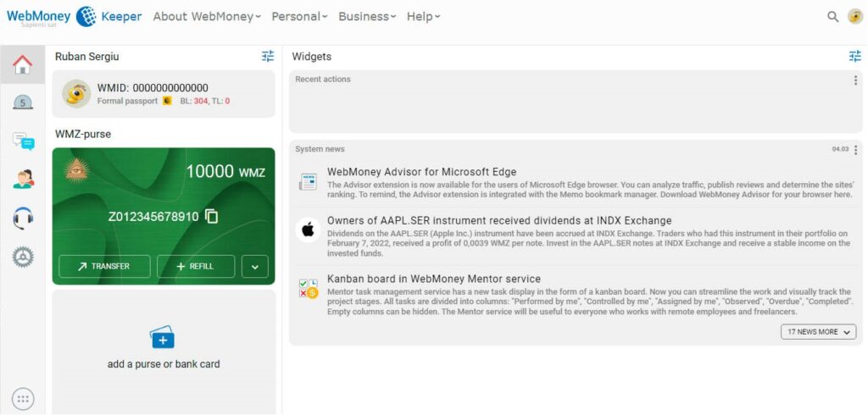Open the settings gear icon in the sidebar
This screenshot has height=415, width=868.
click(x=23, y=257)
